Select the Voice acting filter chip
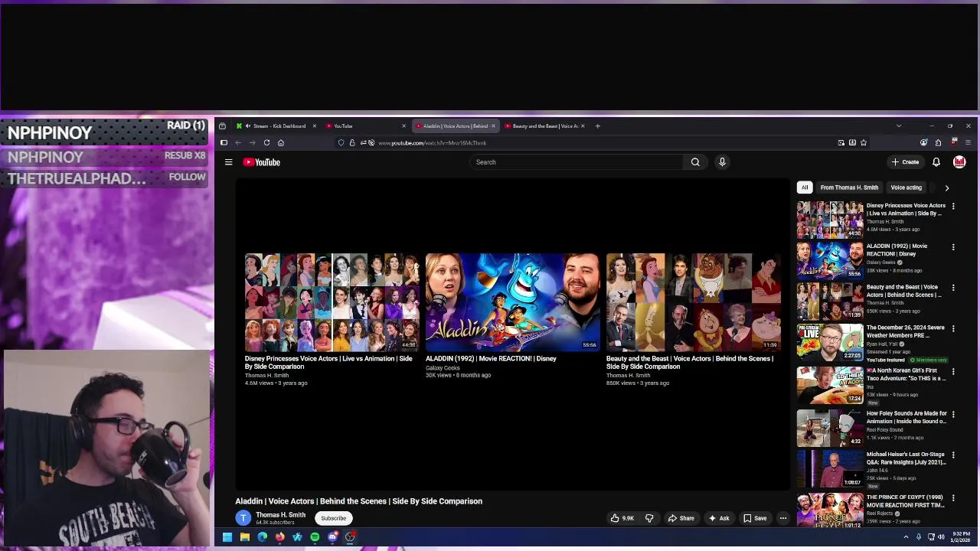The width and height of the screenshot is (980, 551). click(x=906, y=187)
